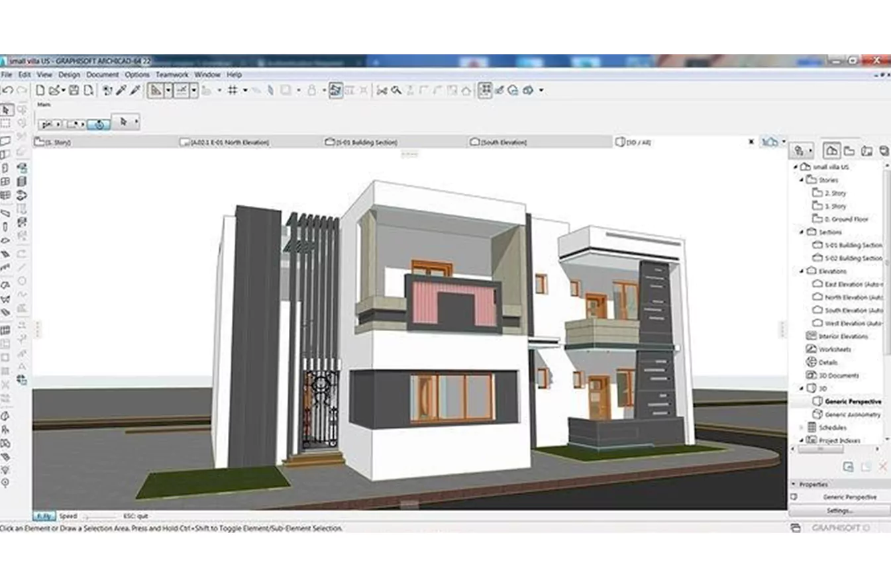The height and width of the screenshot is (588, 891).
Task: Select 0. Ground Floor in navigator
Action: tap(841, 219)
